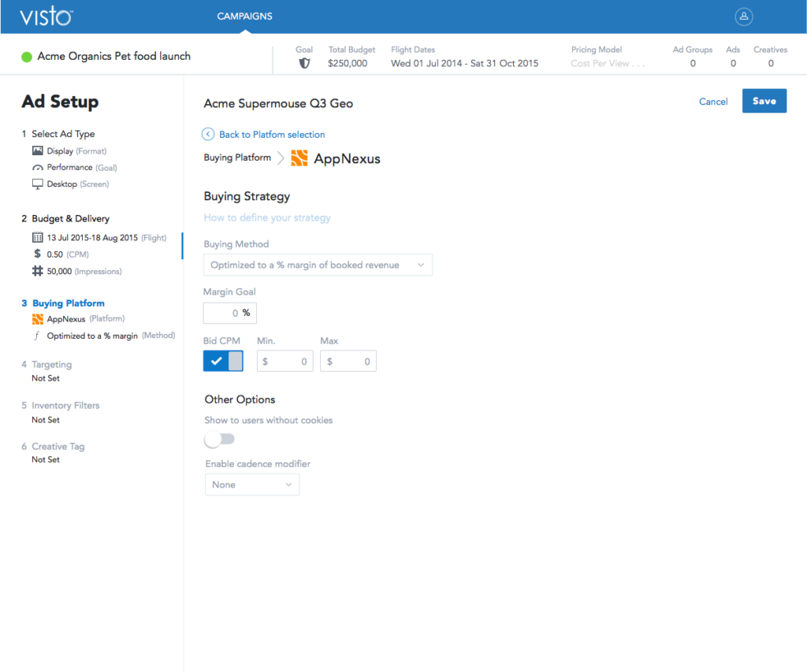Screen dimensions: 807x672
Task: Click the Acme Organics Pet food launch title
Action: pyautogui.click(x=113, y=56)
